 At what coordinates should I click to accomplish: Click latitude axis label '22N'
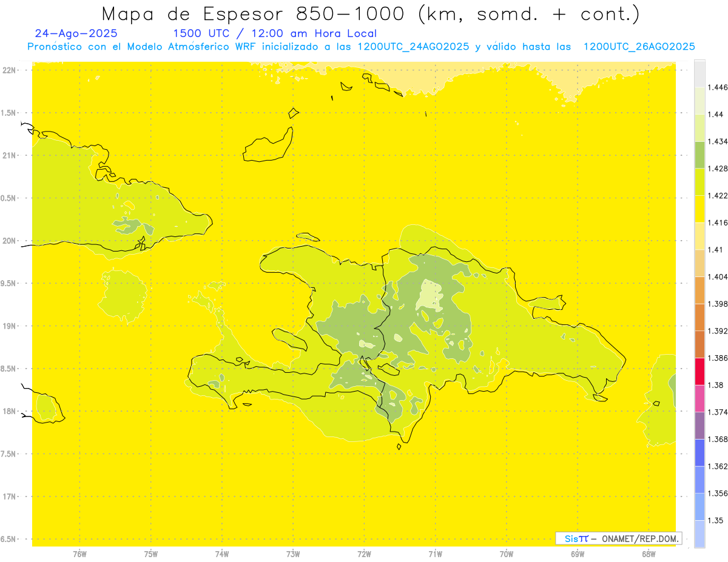click(9, 70)
